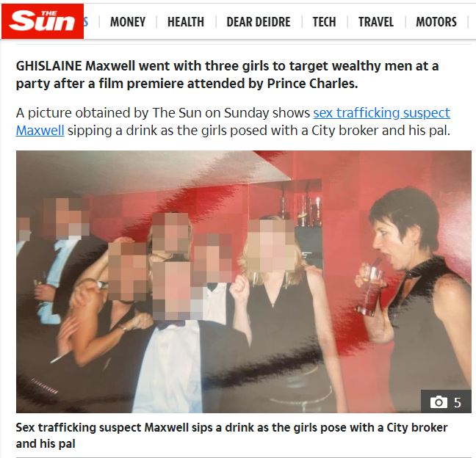Open the main article party photo
The height and width of the screenshot is (458, 476).
click(243, 281)
